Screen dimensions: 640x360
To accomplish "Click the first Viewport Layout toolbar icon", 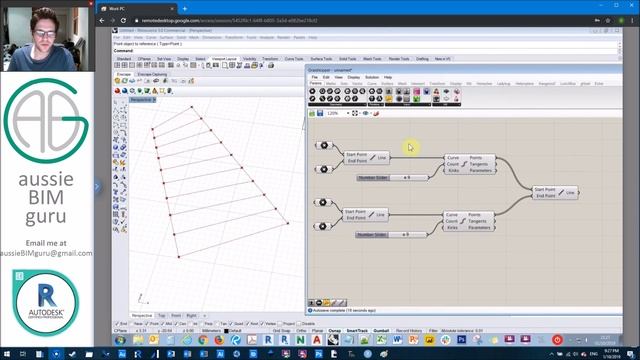I will (x=118, y=65).
